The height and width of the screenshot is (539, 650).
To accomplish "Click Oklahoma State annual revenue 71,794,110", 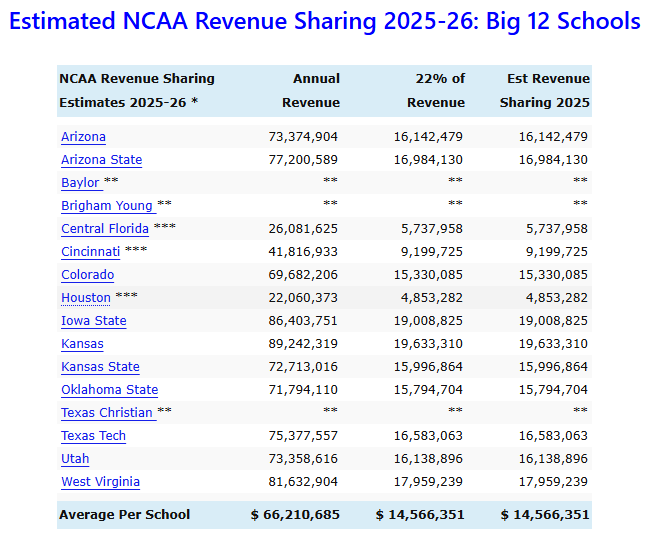I will click(303, 390).
